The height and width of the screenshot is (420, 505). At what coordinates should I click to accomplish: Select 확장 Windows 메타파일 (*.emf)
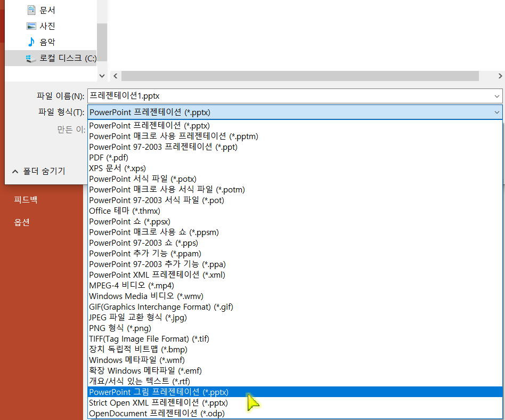(295, 370)
